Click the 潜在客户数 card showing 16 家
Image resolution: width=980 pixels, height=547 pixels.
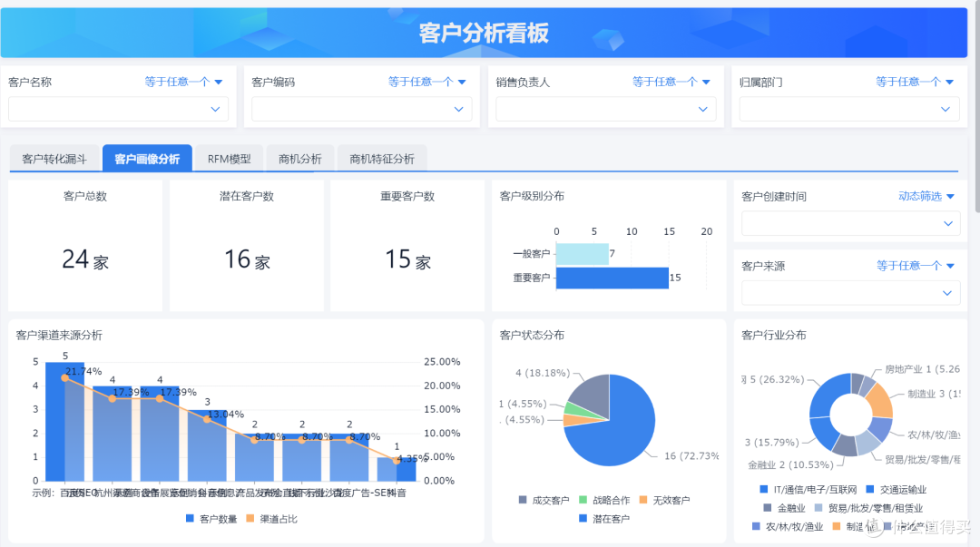pos(246,246)
